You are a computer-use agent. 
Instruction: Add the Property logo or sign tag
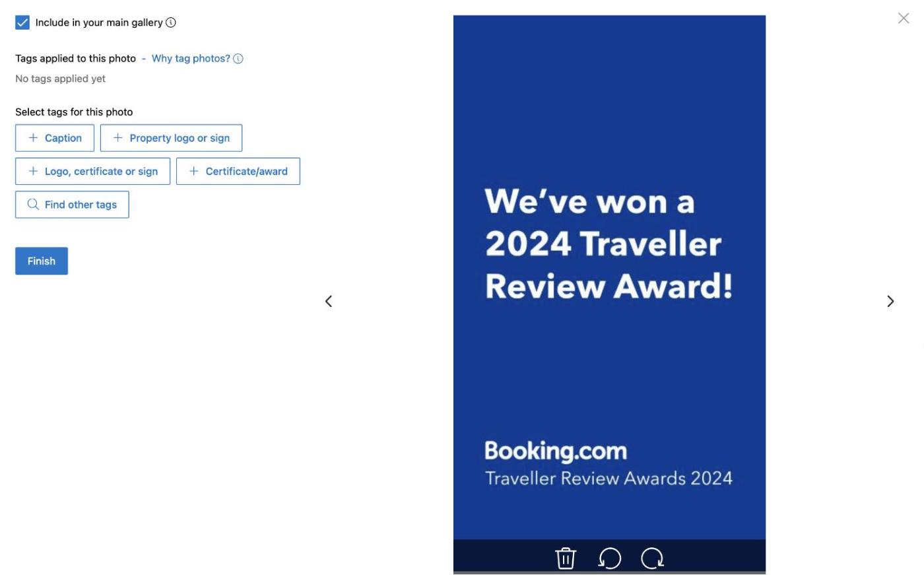(171, 138)
